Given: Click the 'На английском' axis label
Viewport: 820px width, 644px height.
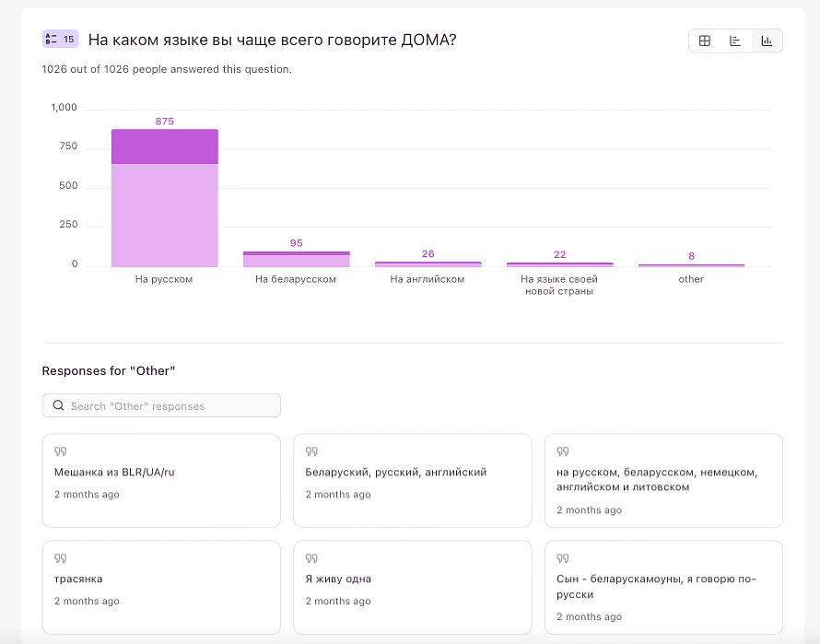Looking at the screenshot, I should [428, 279].
